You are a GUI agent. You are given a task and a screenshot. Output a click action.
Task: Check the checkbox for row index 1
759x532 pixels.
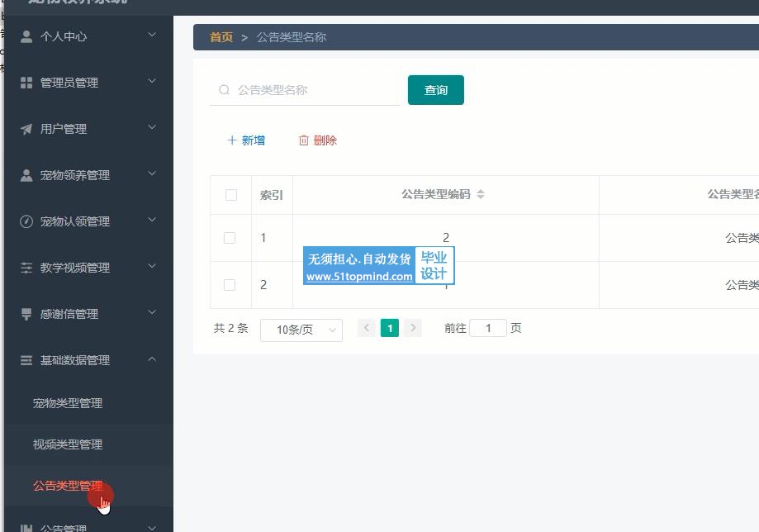[230, 238]
